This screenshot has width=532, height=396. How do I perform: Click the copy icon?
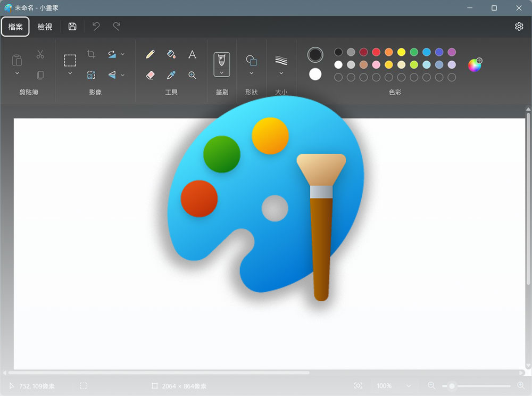pyautogui.click(x=40, y=75)
